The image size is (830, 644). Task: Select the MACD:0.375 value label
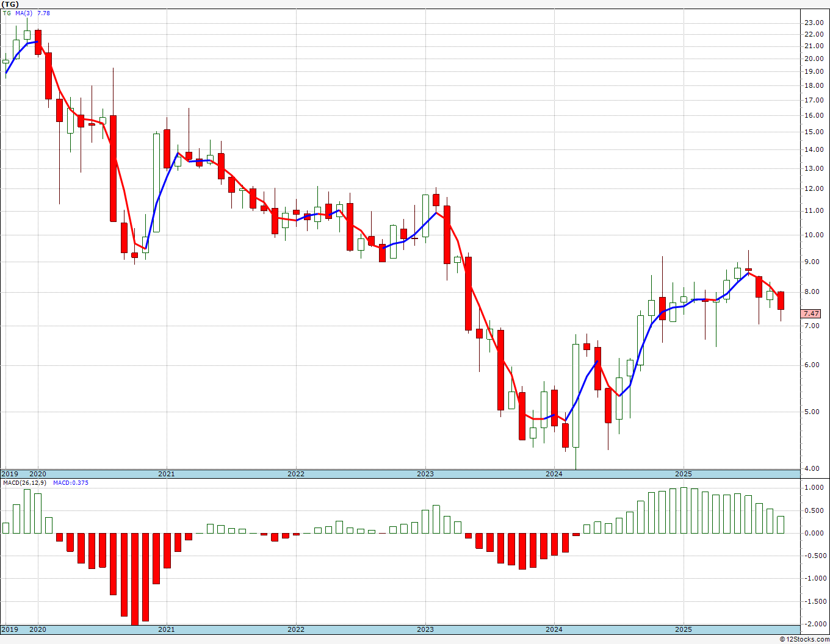click(x=70, y=482)
